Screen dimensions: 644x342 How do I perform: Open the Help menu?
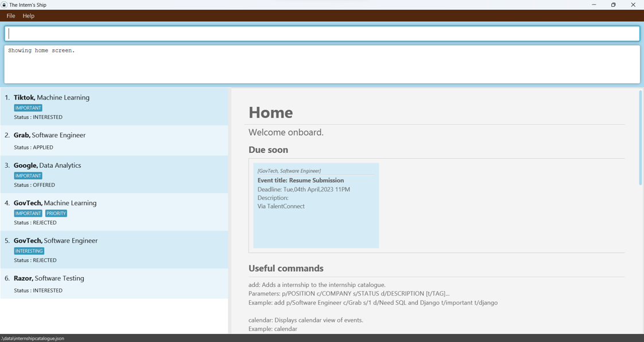(28, 16)
